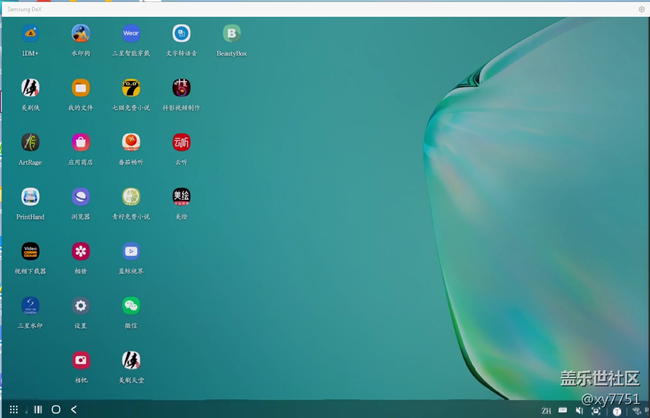Open the PrintHand printing app
The image size is (650, 418).
click(x=30, y=197)
